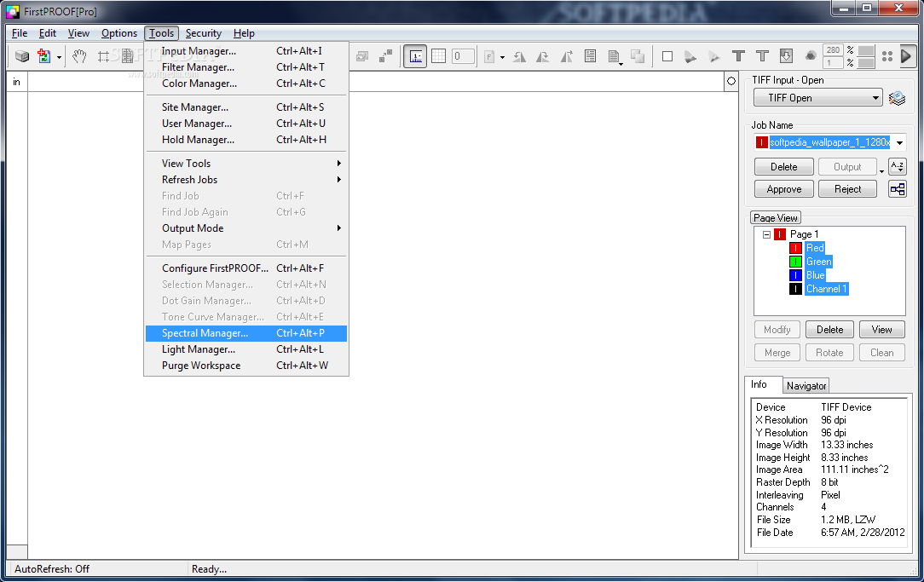Image resolution: width=924 pixels, height=582 pixels.
Task: Click the percentage field showing 280
Action: point(834,50)
